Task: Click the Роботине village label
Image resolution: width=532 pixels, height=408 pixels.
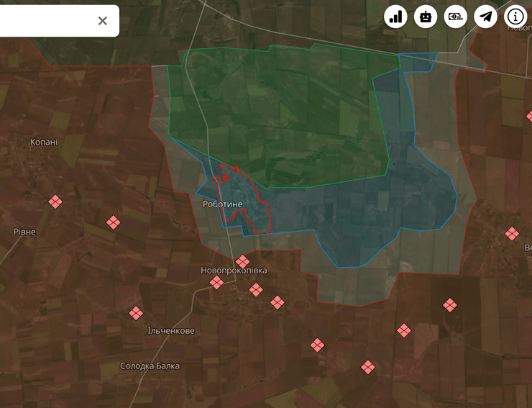Action: (x=222, y=204)
